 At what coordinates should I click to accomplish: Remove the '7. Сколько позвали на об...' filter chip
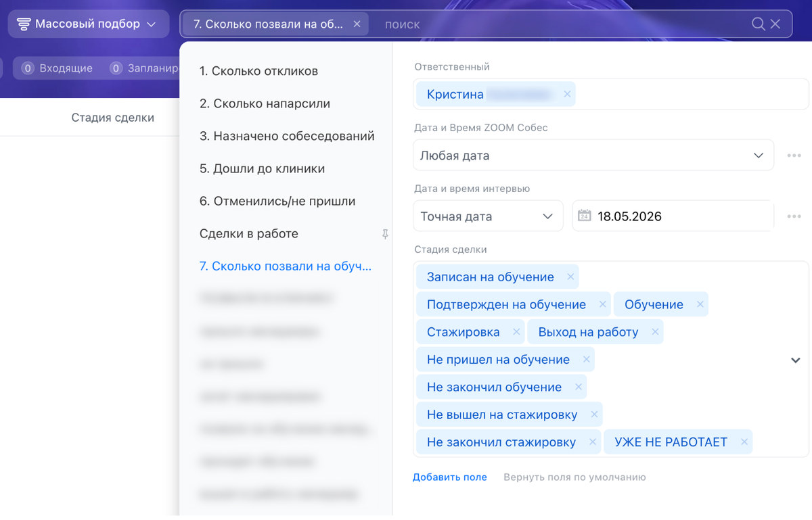[x=357, y=24]
